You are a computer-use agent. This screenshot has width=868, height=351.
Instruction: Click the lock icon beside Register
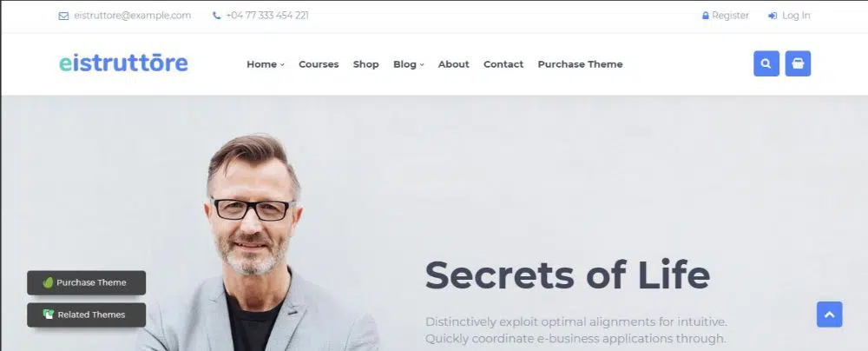pos(705,16)
